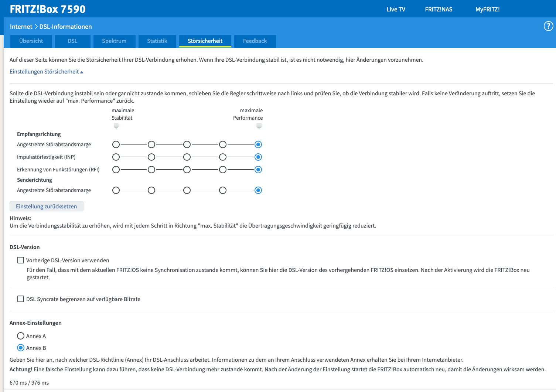Viewport: 556px width, 392px height.
Task: Select fourth step for Empfang Störabstandsmarge
Action: [223, 144]
